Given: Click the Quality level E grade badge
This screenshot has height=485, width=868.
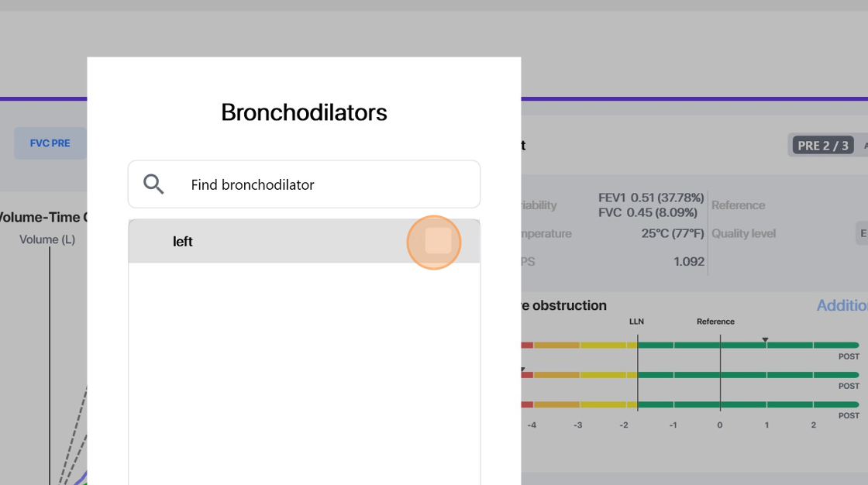Looking at the screenshot, I should coord(862,234).
